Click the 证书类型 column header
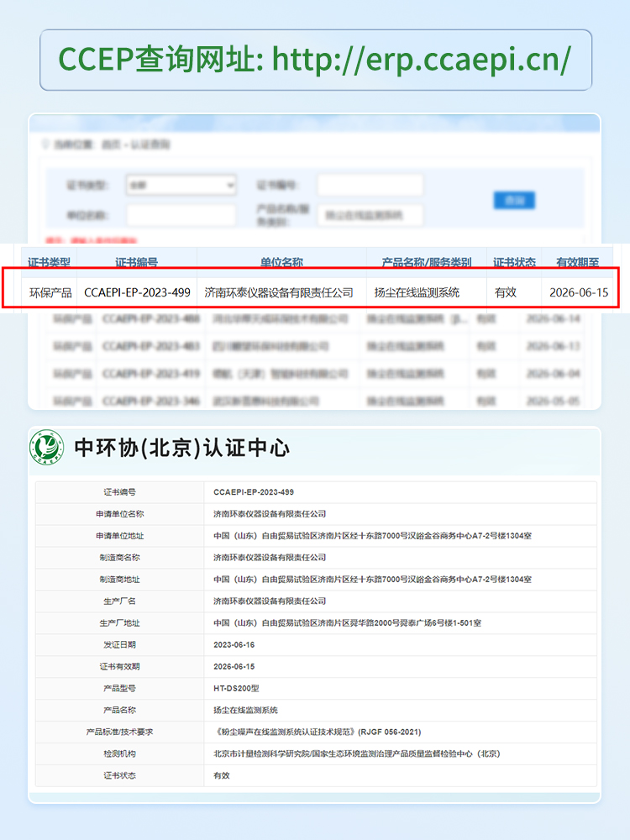 click(50, 262)
